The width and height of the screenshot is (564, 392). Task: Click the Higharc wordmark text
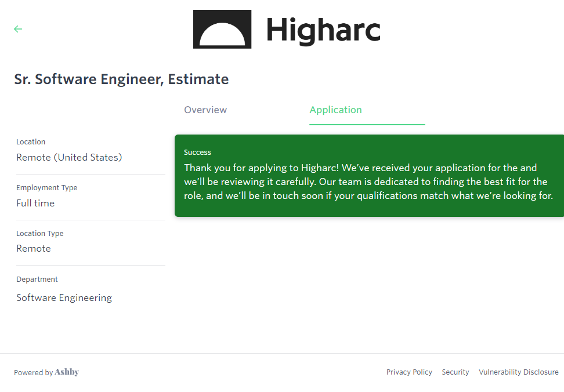323,30
